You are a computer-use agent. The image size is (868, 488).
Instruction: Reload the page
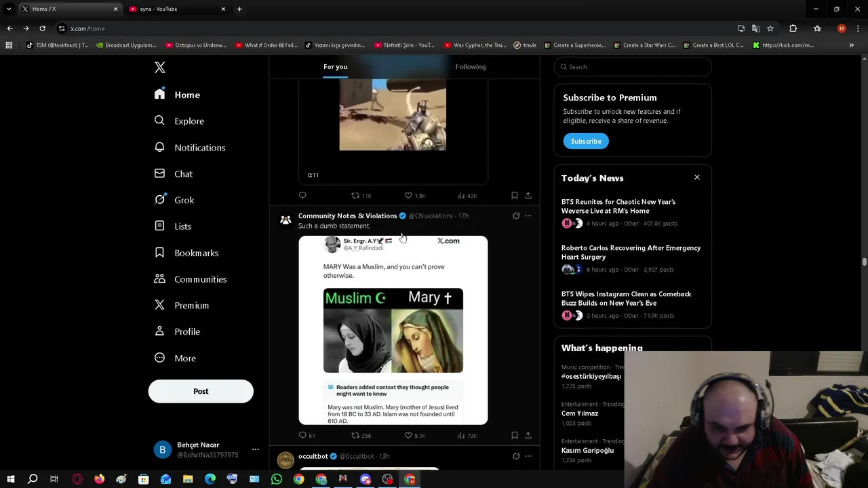pos(42,28)
